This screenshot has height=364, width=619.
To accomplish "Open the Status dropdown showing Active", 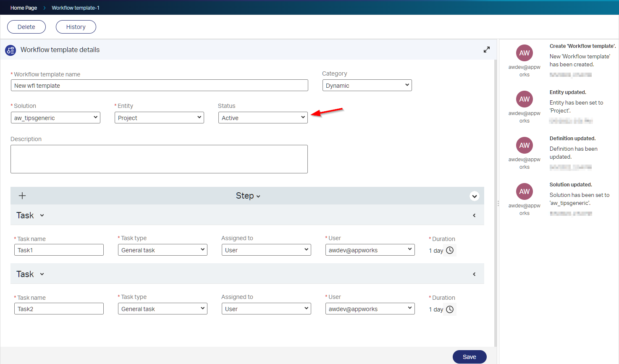I will point(262,118).
